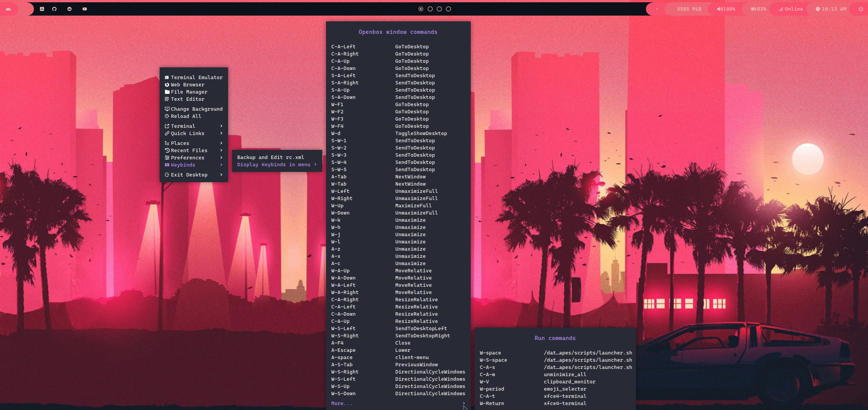Click the W-k Unmaximize row
868x410 pixels.
398,220
